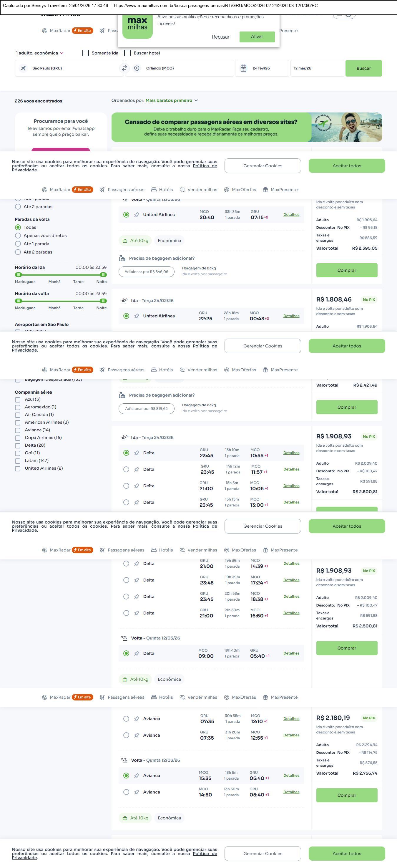Viewport: 397px width, 868px height.
Task: Click Ativar to enable notifications
Action: pos(257,37)
